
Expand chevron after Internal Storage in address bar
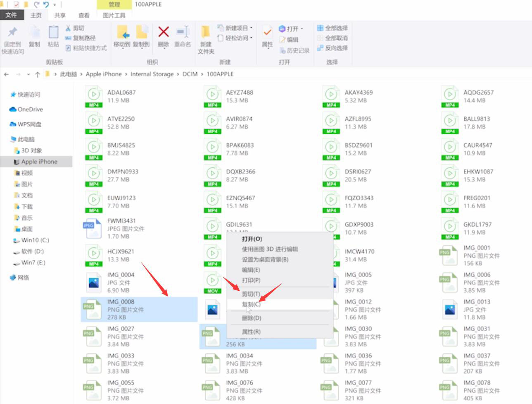click(178, 74)
